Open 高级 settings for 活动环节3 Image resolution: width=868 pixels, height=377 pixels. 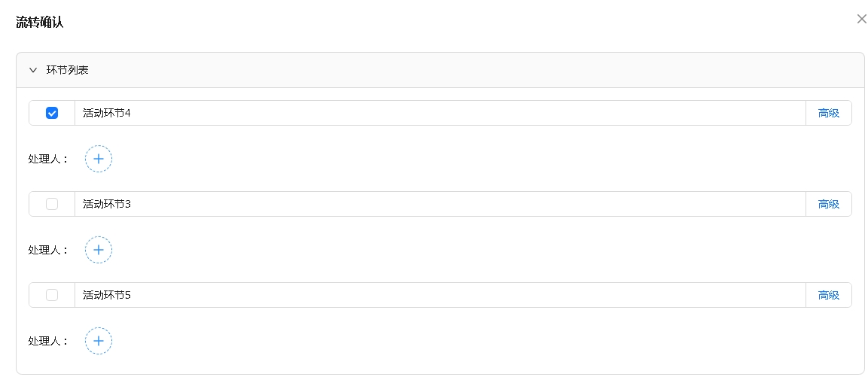[x=828, y=204]
